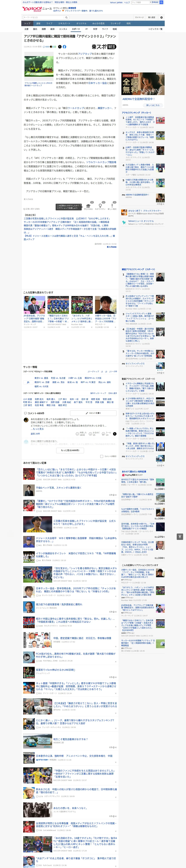Image resolution: width=186 pixels, height=868 pixels.
Task: Click うーん reaction on top comment
Action: 107,434
